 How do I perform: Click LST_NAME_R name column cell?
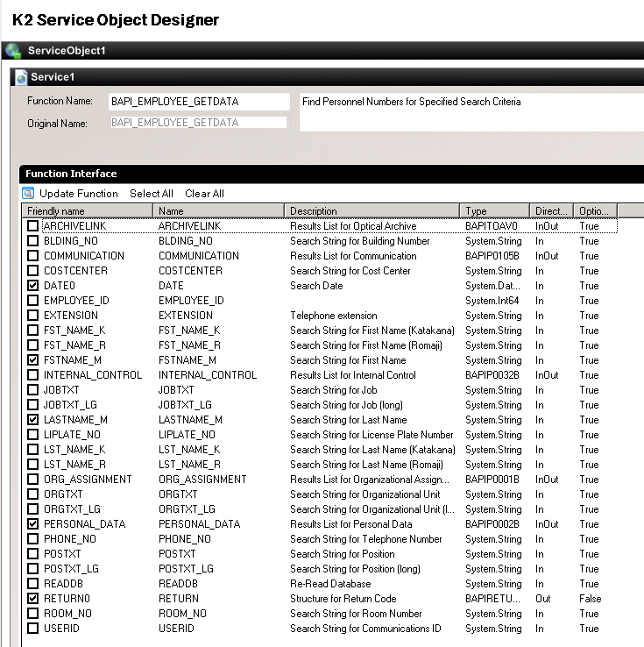(x=189, y=464)
